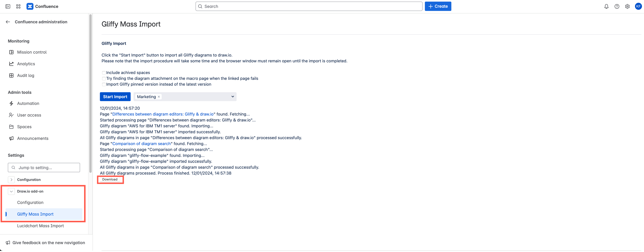Enable the Include archived spaces checkbox
This screenshot has height=252, width=644.
[104, 73]
